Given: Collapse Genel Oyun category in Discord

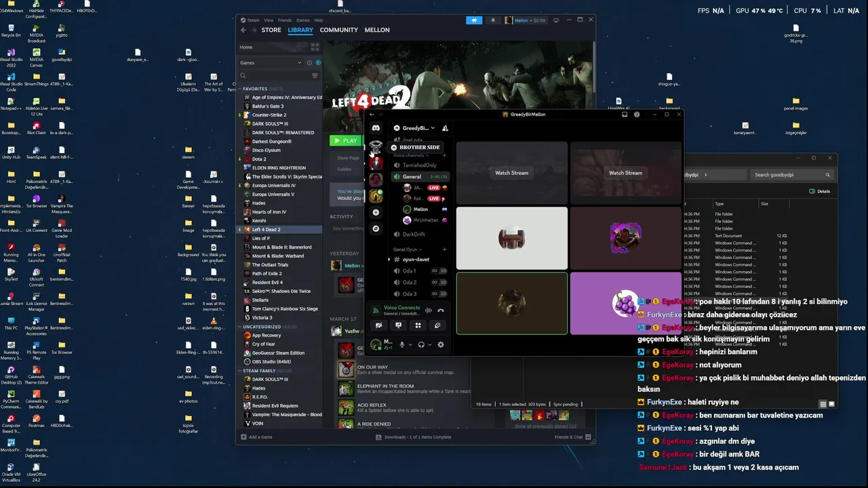Looking at the screenshot, I should (408, 249).
